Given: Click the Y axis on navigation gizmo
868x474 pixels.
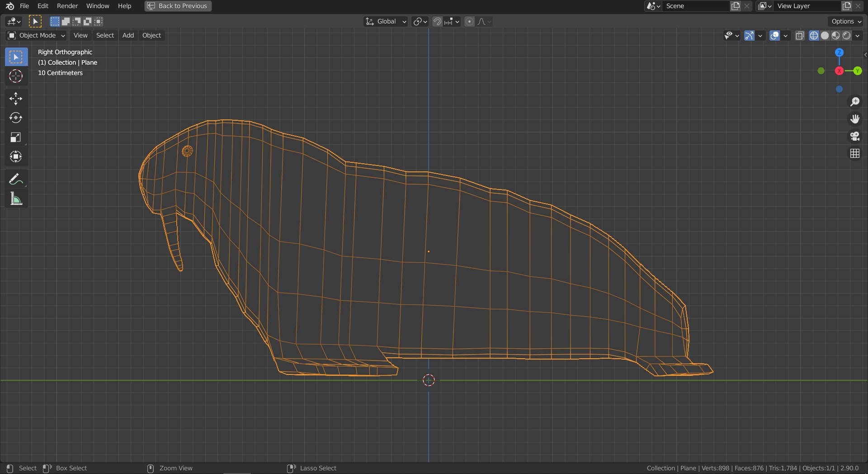Looking at the screenshot, I should tap(857, 71).
